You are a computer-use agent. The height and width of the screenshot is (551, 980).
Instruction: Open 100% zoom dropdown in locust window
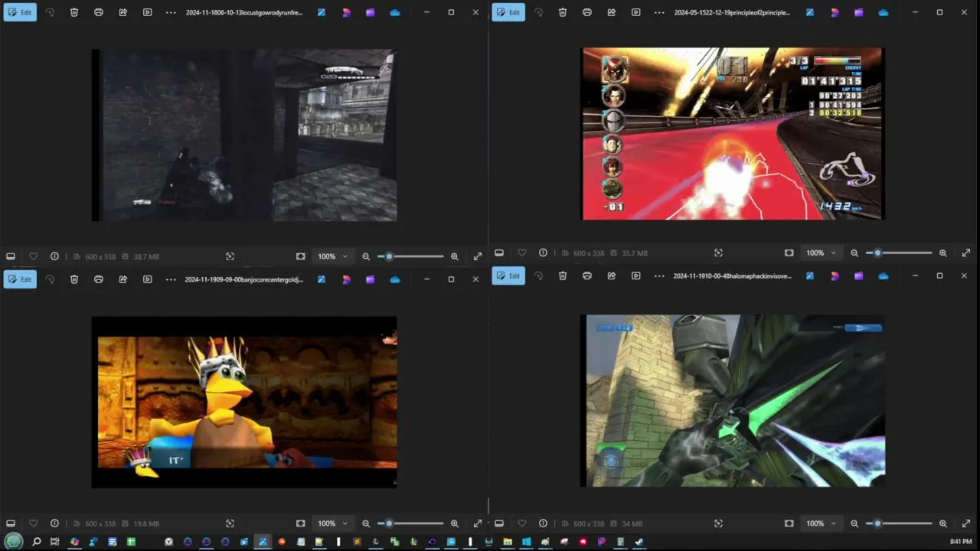click(x=332, y=256)
